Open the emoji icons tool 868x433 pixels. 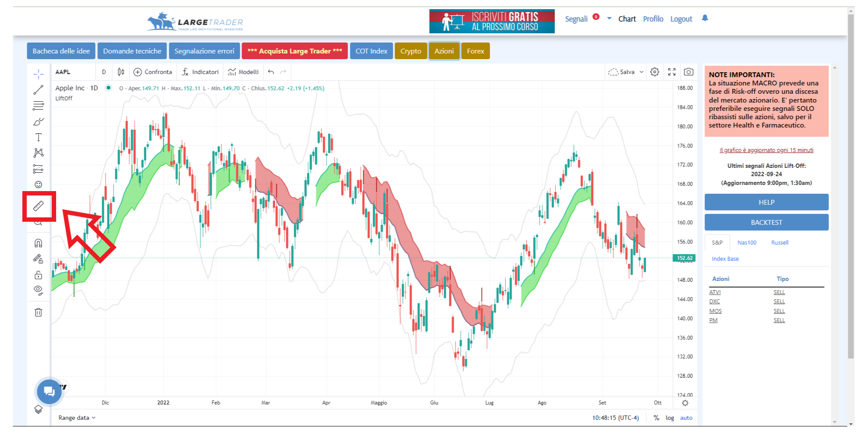39,185
